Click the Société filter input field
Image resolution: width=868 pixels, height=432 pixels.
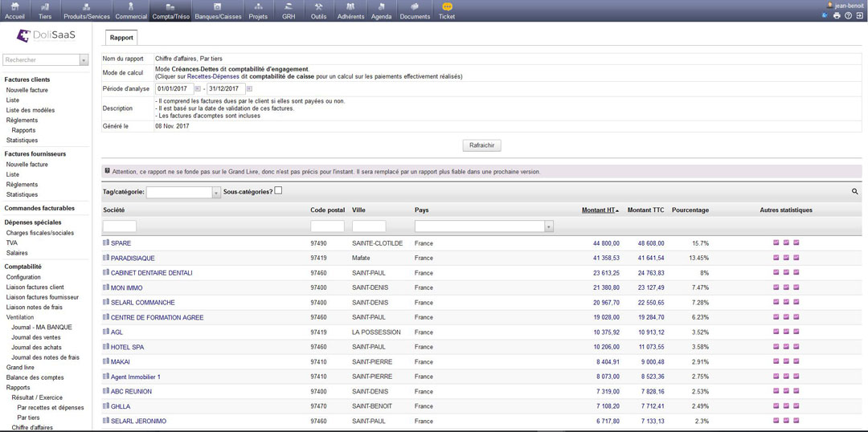[120, 226]
